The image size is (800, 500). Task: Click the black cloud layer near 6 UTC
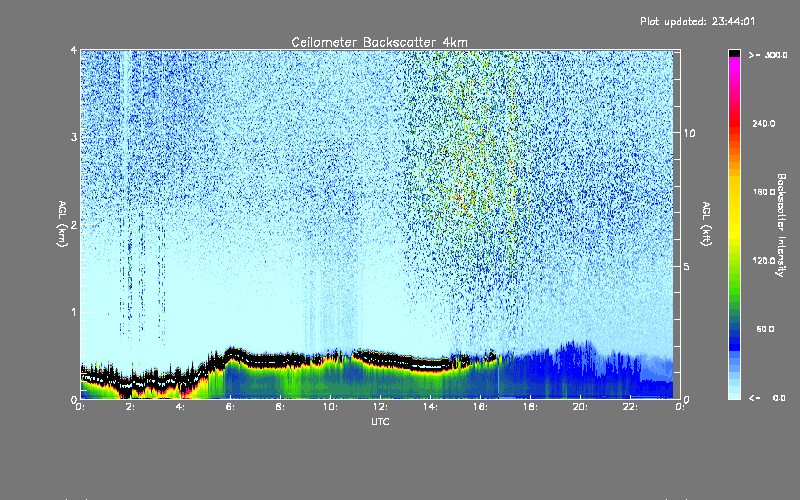[x=233, y=354]
